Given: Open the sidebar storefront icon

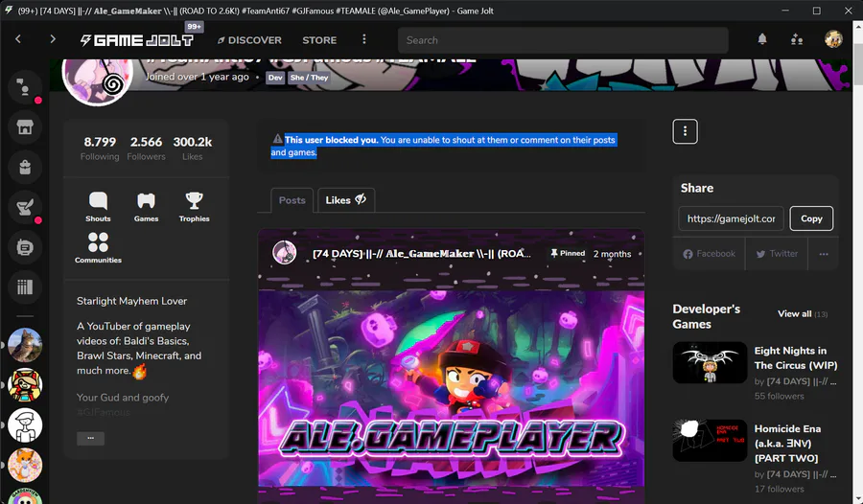Looking at the screenshot, I should 25,127.
